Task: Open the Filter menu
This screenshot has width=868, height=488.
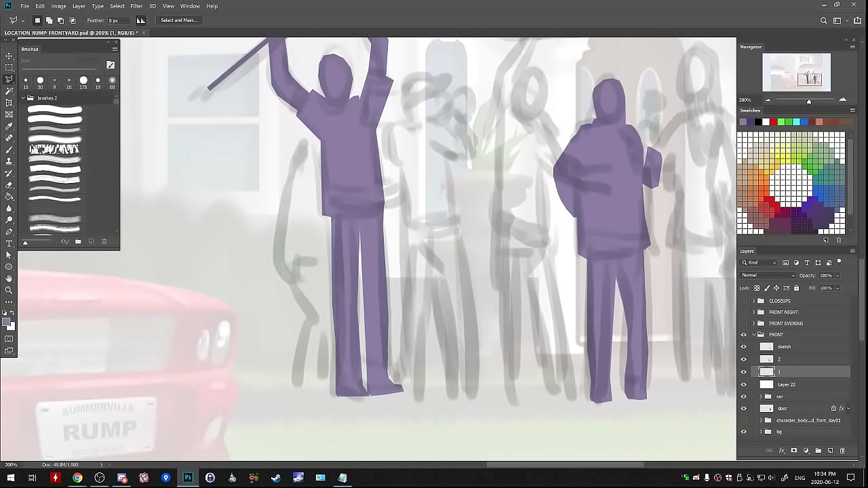Action: coord(136,6)
